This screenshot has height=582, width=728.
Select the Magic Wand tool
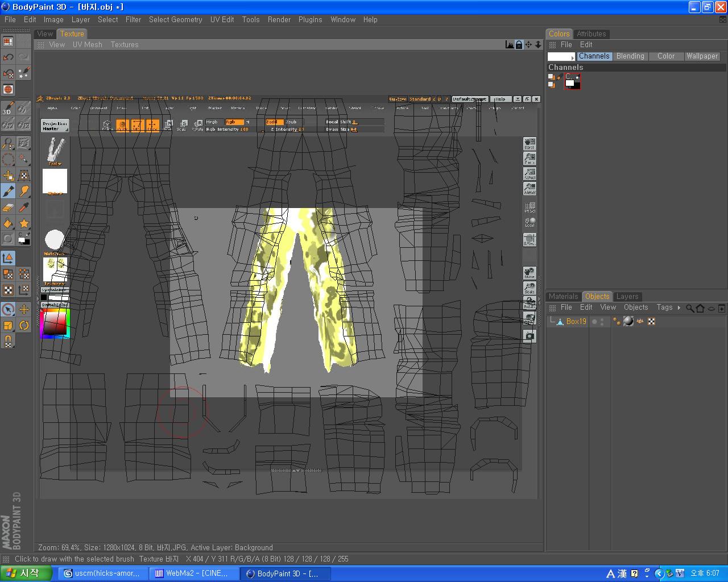(x=24, y=159)
